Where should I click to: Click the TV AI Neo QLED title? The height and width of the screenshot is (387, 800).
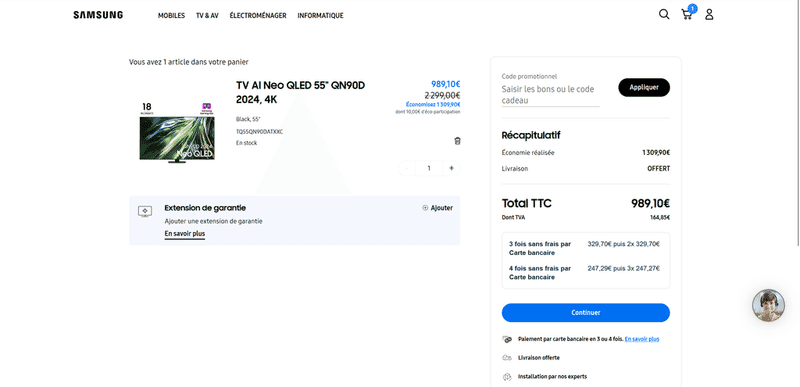click(301, 92)
